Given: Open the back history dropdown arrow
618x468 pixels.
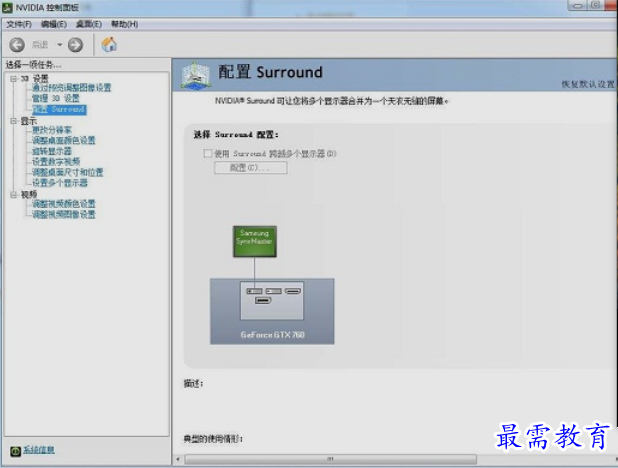Looking at the screenshot, I should (x=60, y=45).
